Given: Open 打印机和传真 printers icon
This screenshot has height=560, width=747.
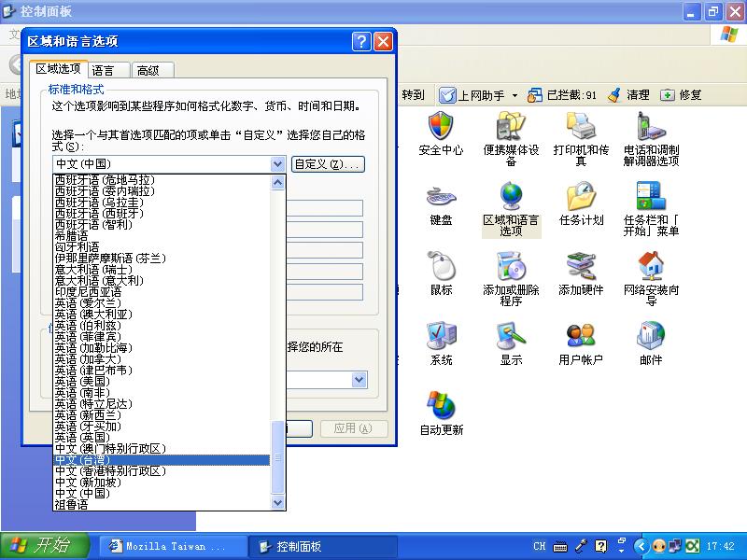Looking at the screenshot, I should point(581,129).
